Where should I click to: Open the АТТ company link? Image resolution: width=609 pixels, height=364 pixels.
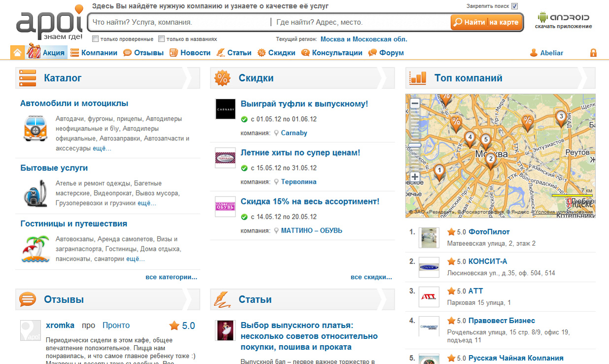[x=475, y=291]
